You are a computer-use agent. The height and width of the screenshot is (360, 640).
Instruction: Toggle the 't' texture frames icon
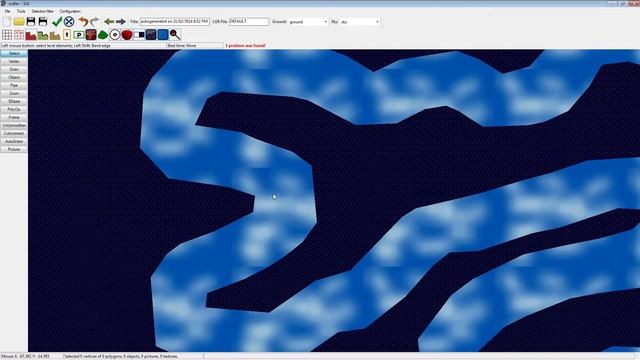tap(67, 35)
